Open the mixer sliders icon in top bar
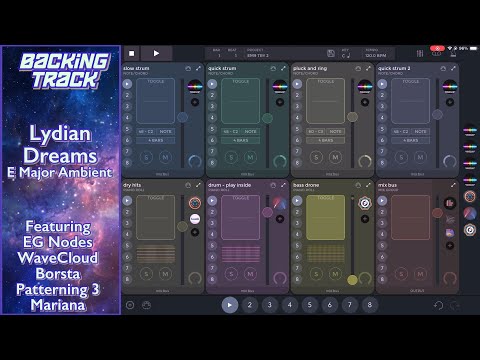Viewport: 480px width, 360px height. (420, 53)
